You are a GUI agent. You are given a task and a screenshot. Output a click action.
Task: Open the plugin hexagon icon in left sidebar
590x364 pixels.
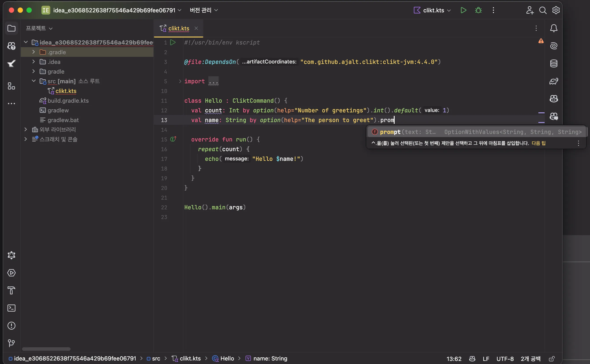click(x=11, y=255)
